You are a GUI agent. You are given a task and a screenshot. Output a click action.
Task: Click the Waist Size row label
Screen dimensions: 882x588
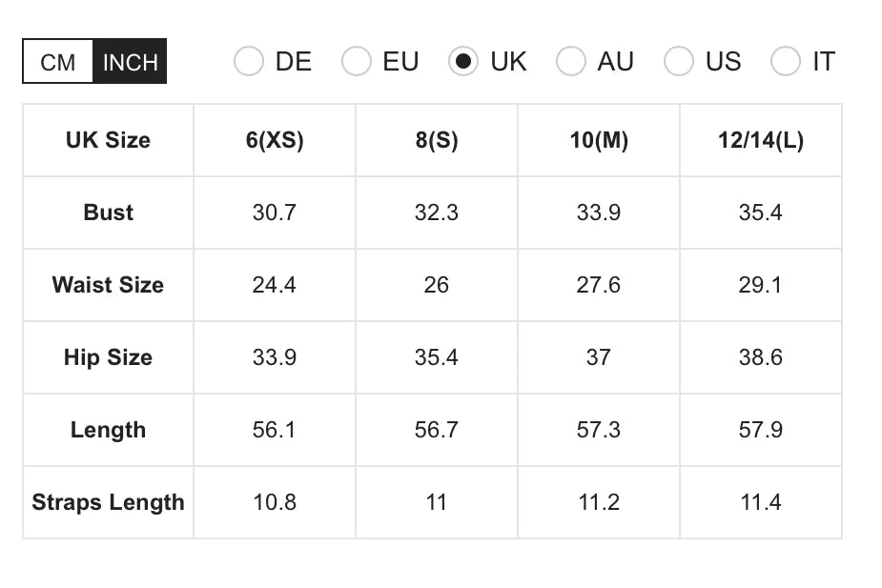tap(108, 285)
